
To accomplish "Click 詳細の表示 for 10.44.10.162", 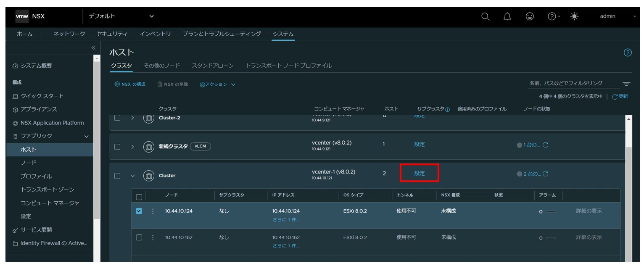I will point(589,237).
